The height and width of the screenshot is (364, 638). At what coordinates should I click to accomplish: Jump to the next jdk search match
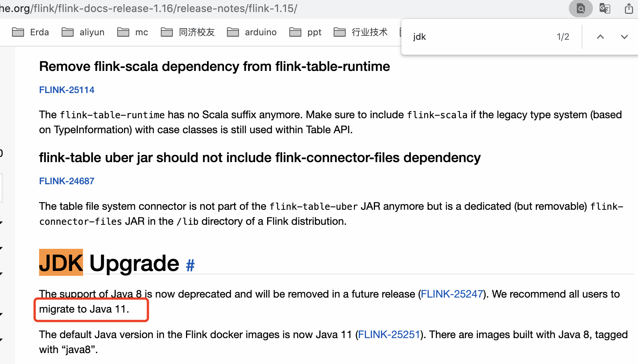pyautogui.click(x=624, y=37)
